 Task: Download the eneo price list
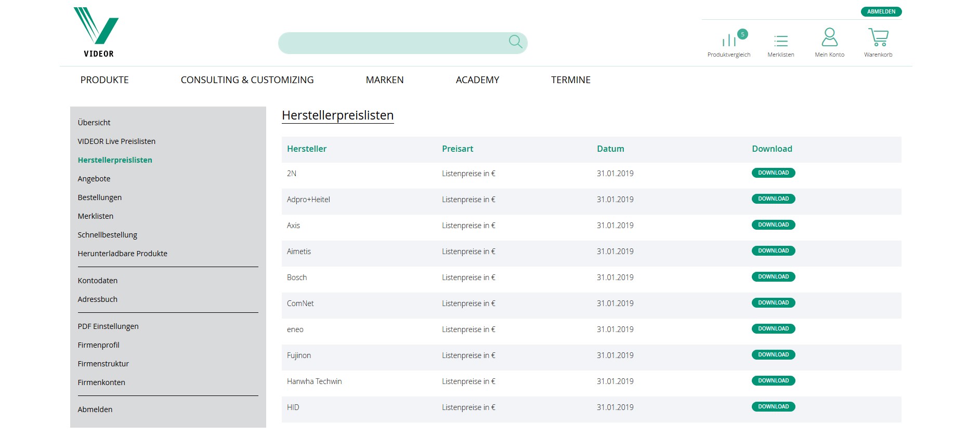click(x=773, y=329)
